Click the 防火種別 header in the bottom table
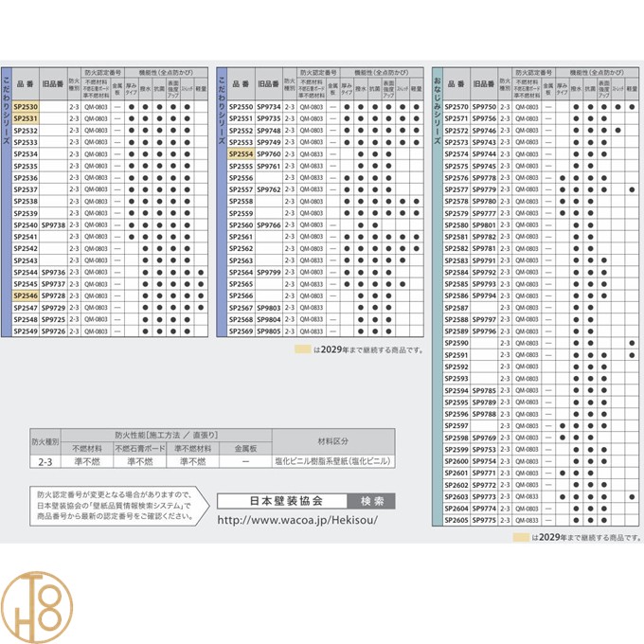The image size is (644, 644). click(45, 440)
